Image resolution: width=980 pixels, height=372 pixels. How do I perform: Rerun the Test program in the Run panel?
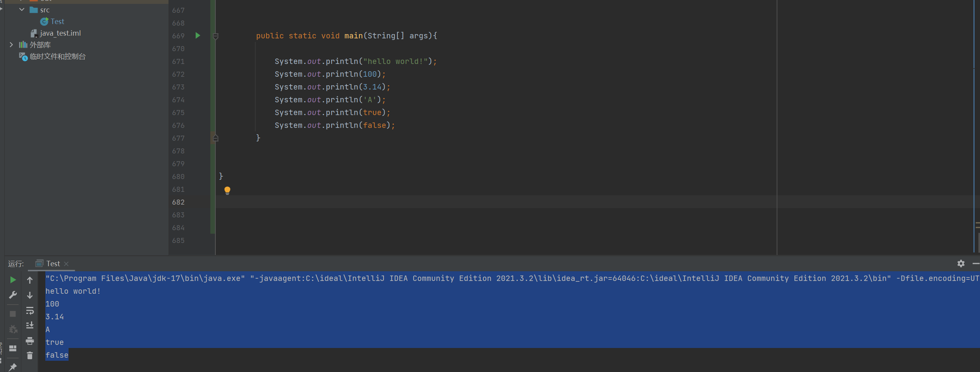coord(13,280)
